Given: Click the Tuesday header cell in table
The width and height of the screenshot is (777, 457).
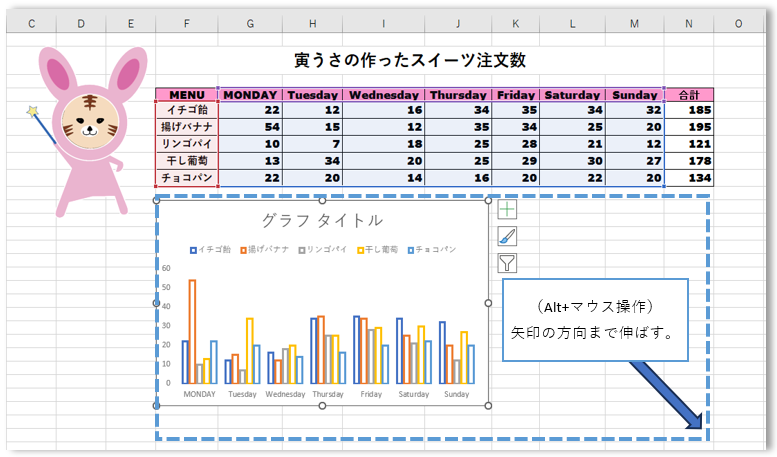Looking at the screenshot, I should click(x=313, y=95).
